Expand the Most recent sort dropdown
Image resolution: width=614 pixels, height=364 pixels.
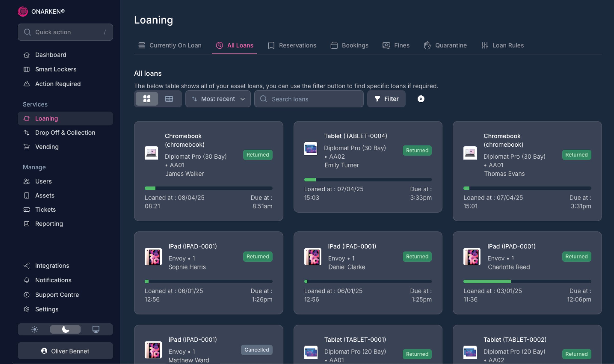[x=218, y=99]
